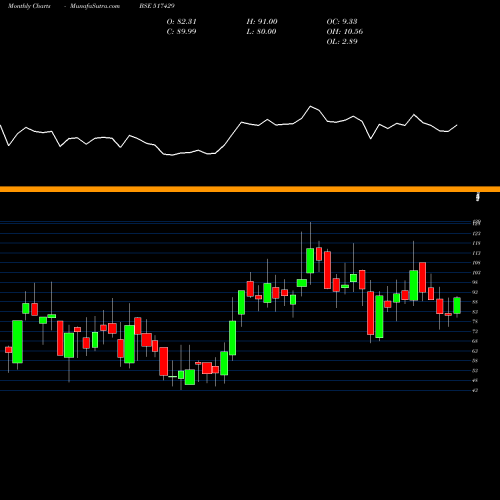This screenshot has width=500, height=500.
Task: Click the '92' price axis label
Action: tap(475, 292)
